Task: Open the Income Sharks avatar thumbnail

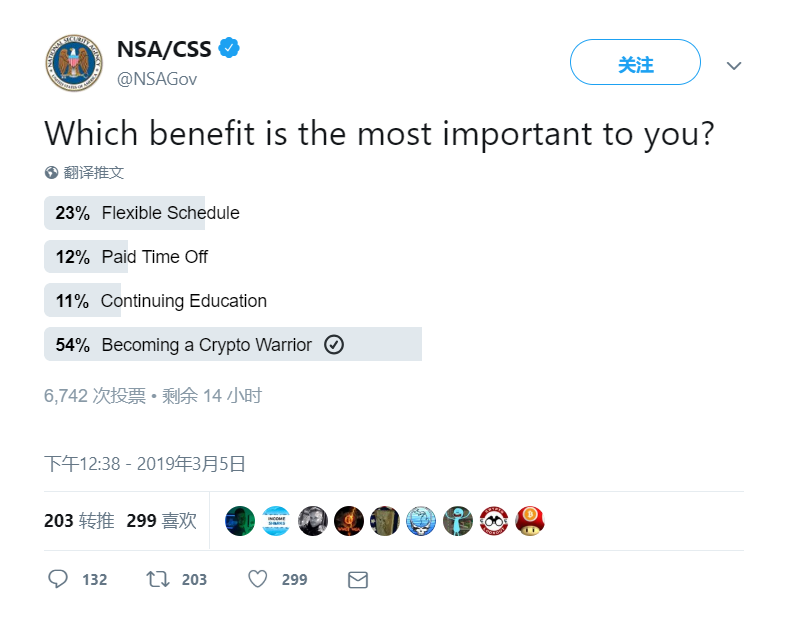Action: (276, 521)
